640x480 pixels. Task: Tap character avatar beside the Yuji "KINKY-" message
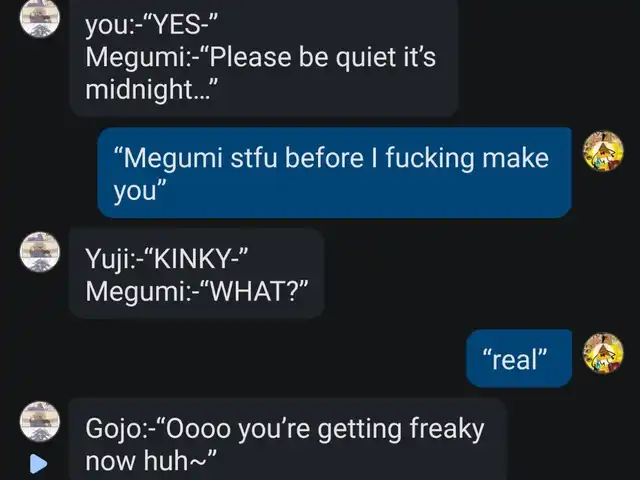pos(40,252)
